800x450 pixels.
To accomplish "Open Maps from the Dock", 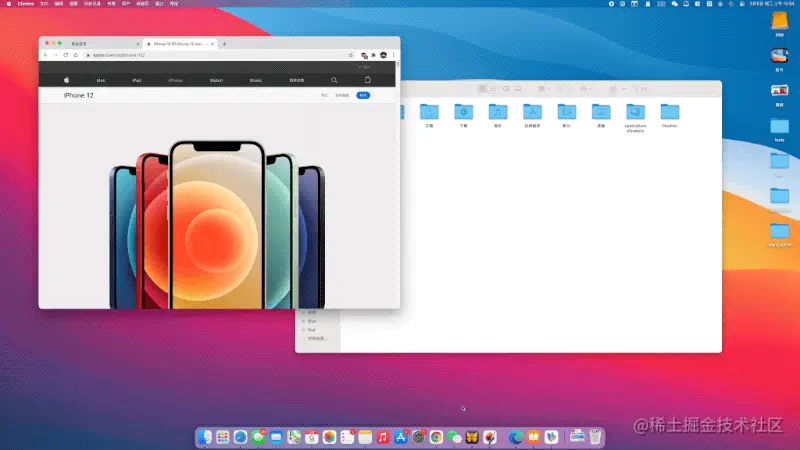I will click(x=294, y=437).
